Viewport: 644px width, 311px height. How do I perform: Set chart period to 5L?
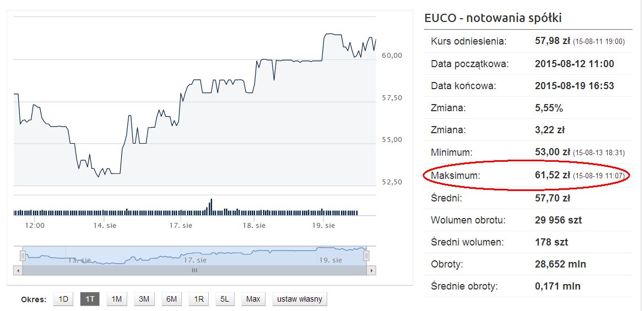click(x=225, y=299)
